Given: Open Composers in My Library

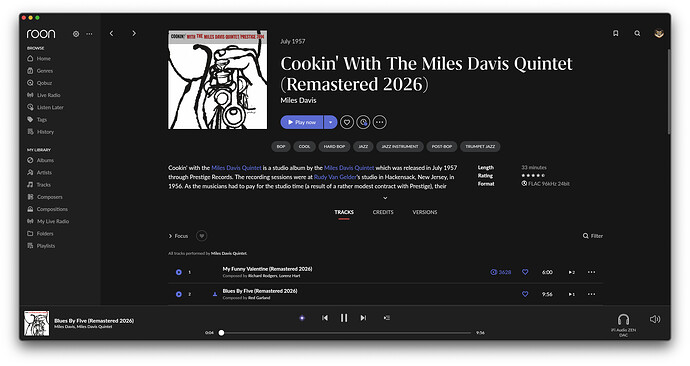Looking at the screenshot, I should pyautogui.click(x=45, y=197).
